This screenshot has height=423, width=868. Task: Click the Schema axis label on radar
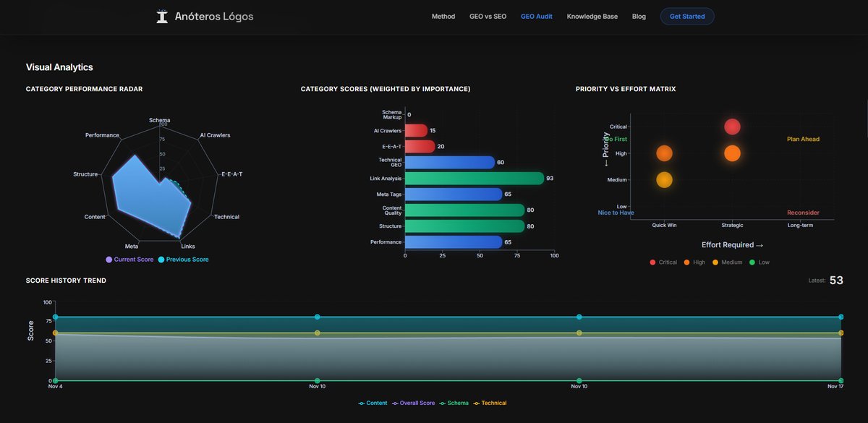(x=160, y=120)
